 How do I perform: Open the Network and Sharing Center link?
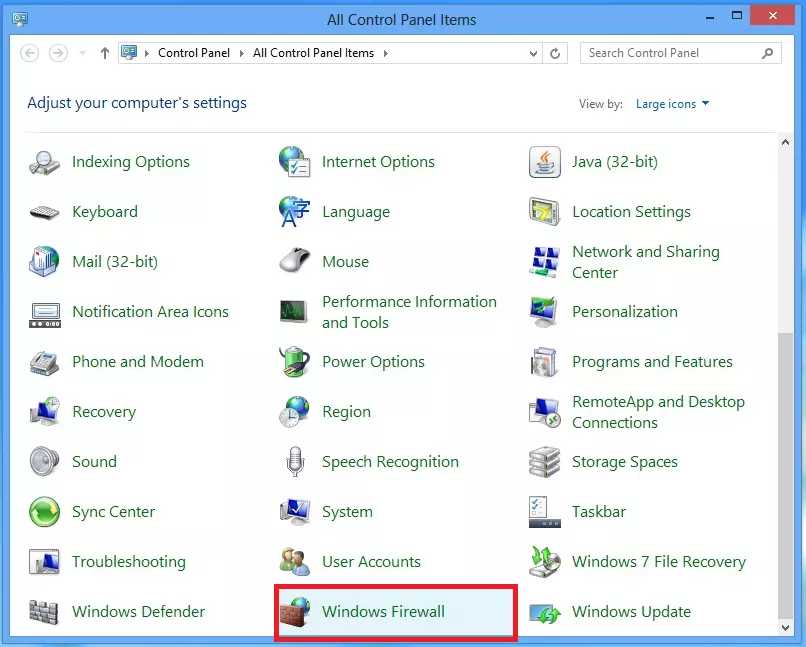pyautogui.click(x=646, y=262)
